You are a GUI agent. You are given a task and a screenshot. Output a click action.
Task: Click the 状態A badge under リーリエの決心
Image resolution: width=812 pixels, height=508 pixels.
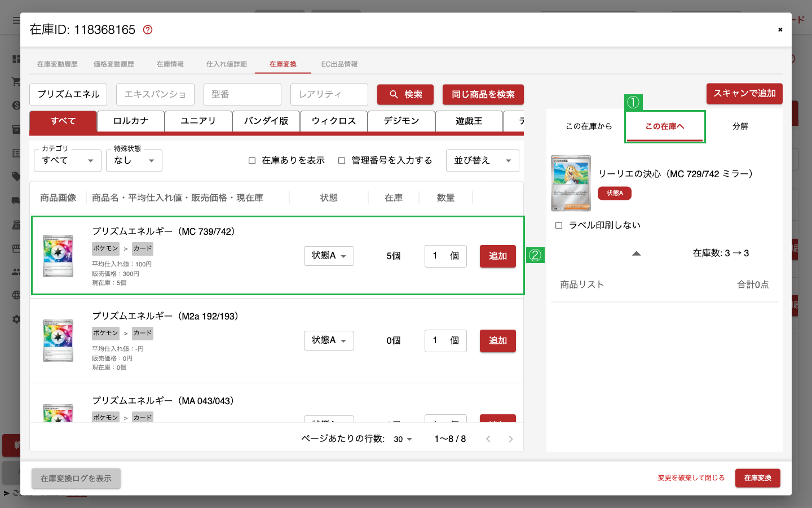tap(615, 194)
